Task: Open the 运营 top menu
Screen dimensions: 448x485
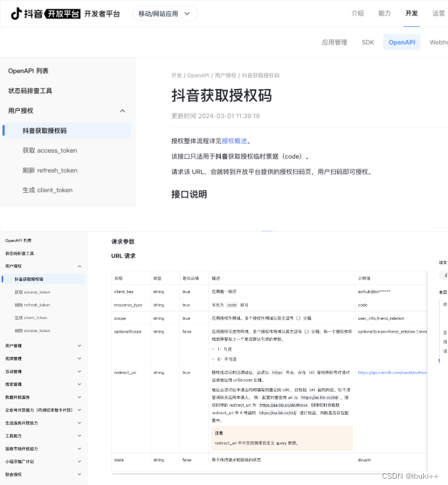Action: (439, 13)
